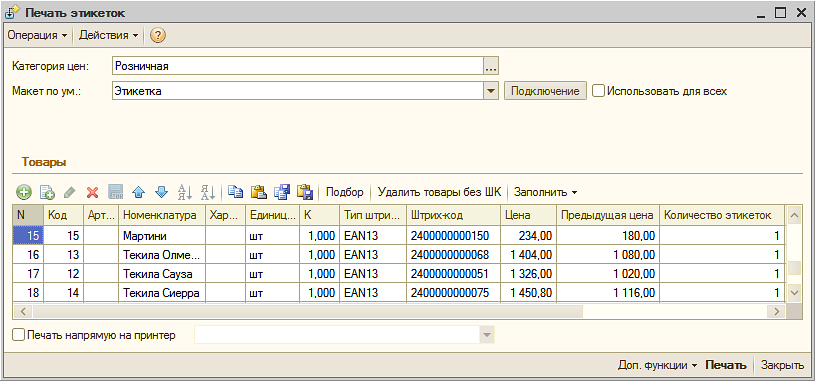Click the green Add row icon

click(23, 192)
